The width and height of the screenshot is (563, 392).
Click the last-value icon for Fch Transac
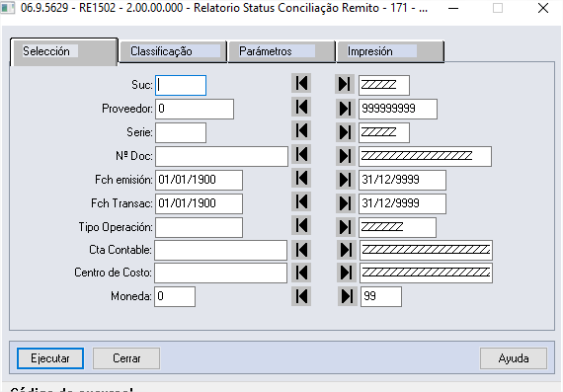coord(346,203)
